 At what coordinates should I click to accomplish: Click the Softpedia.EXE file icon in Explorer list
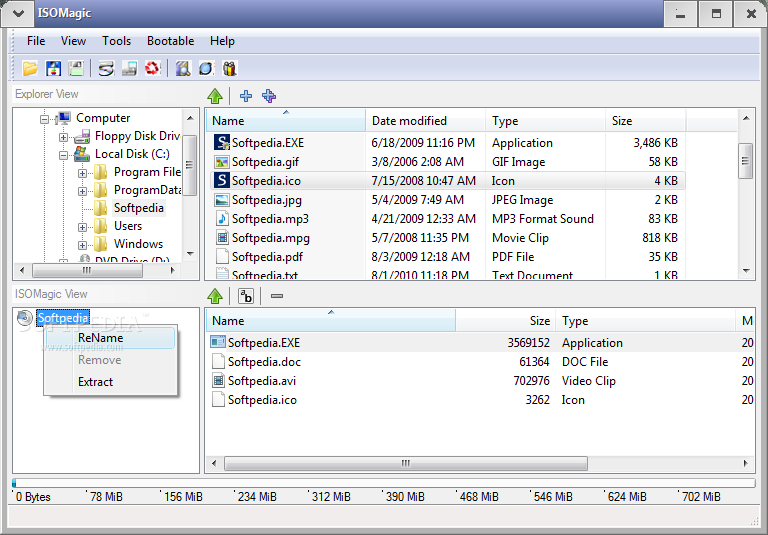[222, 142]
